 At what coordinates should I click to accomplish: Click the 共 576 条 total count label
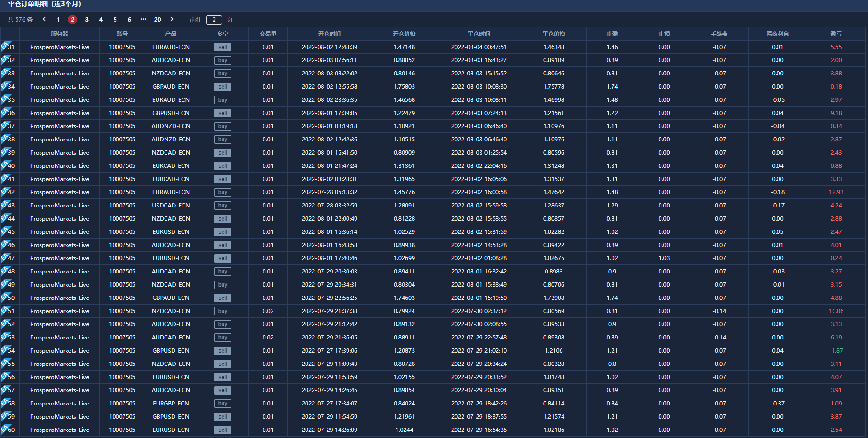click(x=20, y=20)
